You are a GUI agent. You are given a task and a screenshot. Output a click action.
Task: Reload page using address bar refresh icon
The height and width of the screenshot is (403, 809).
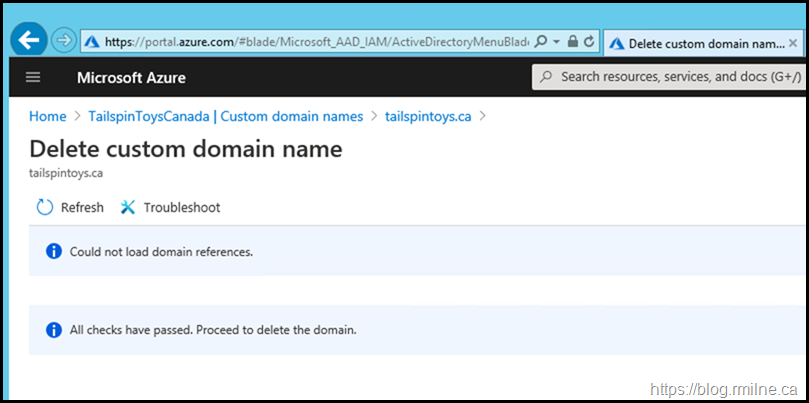tap(589, 42)
